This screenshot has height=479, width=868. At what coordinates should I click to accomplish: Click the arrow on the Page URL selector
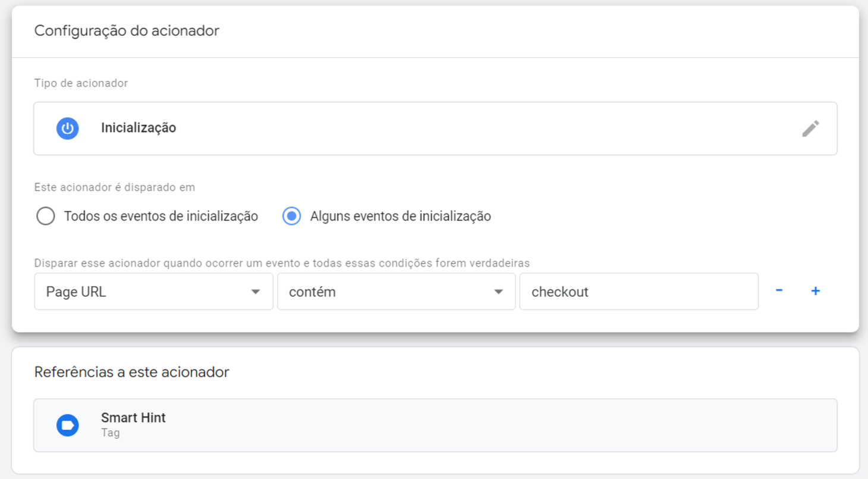(x=256, y=292)
